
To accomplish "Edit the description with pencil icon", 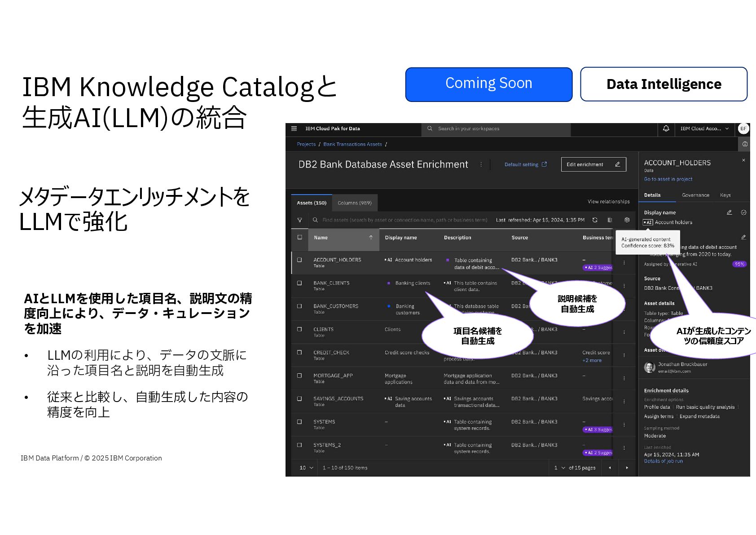I will click(743, 237).
